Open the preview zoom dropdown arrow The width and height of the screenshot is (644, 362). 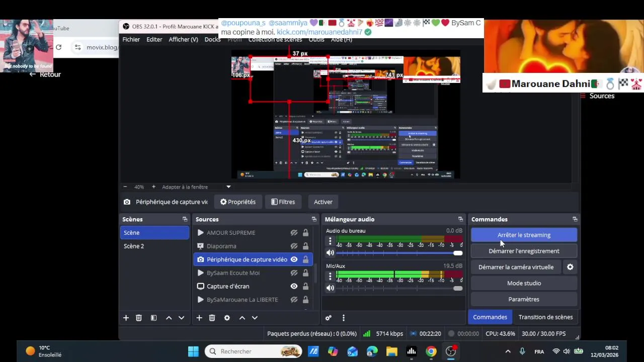(228, 187)
